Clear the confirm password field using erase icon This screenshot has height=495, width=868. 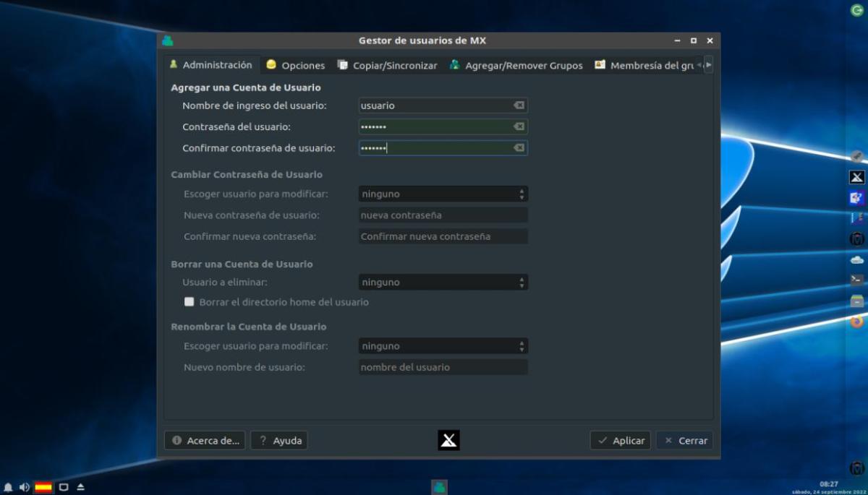pos(519,148)
